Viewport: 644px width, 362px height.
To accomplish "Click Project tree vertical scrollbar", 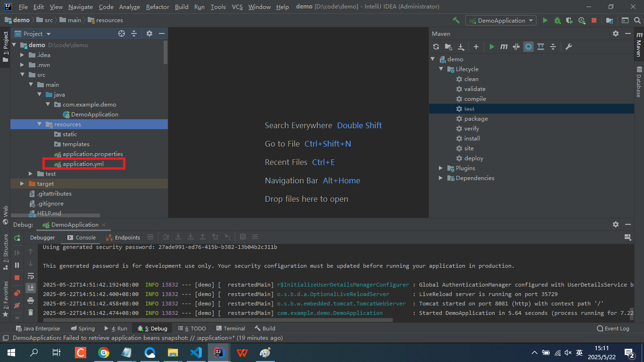I will (x=165, y=52).
